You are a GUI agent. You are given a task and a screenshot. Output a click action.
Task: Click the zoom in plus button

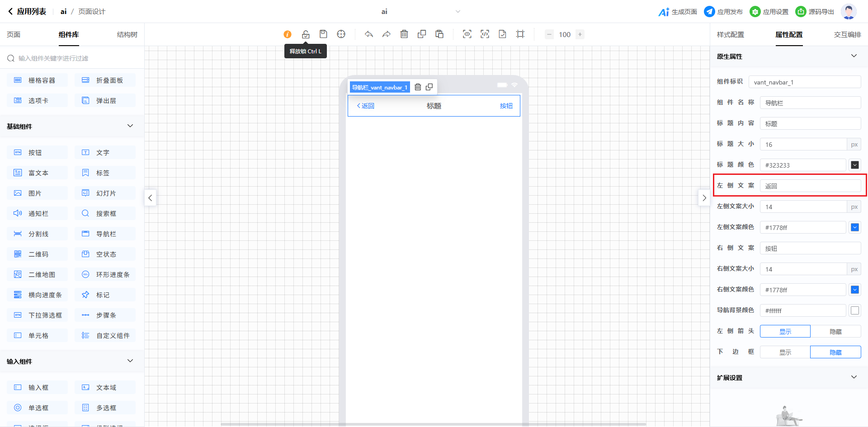[580, 34]
